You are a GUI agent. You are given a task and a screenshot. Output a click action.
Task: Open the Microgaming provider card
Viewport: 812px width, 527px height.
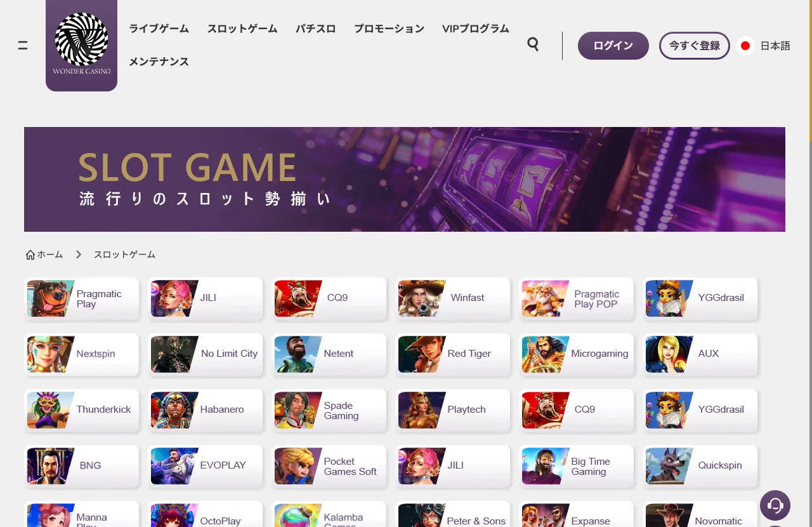[x=576, y=354]
